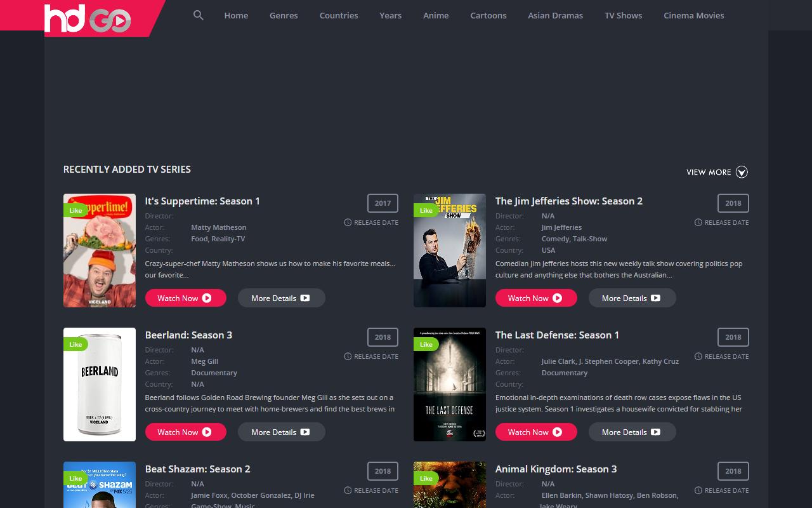
Task: Open the Beat Shazam: Season 2 title
Action: [x=197, y=469]
